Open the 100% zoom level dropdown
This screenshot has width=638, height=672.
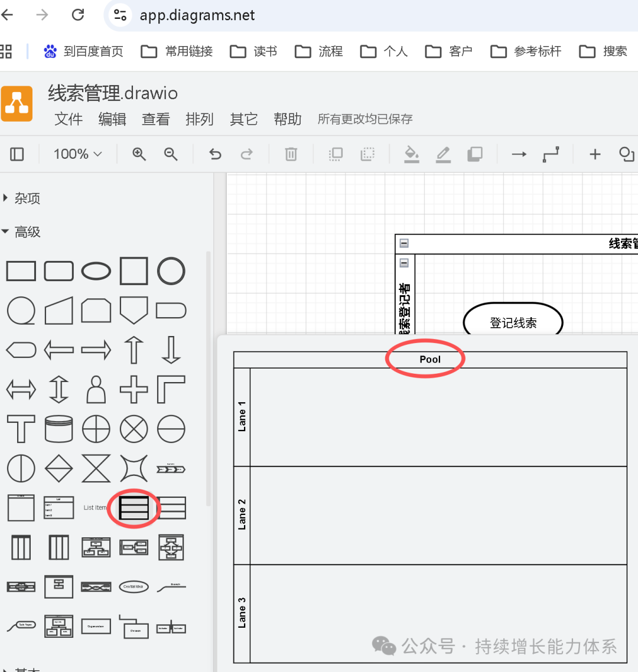tap(77, 154)
